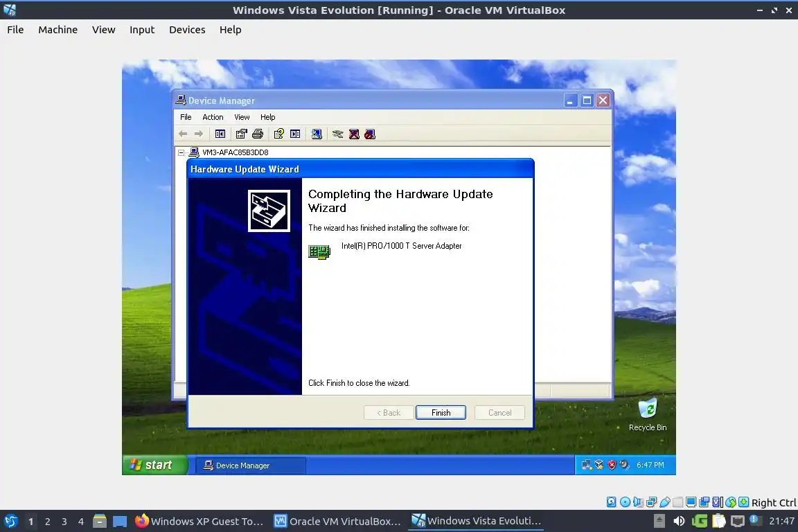Click the VirtualBox recording status icon
Image resolution: width=798 pixels, height=532 pixels.
tap(704, 502)
